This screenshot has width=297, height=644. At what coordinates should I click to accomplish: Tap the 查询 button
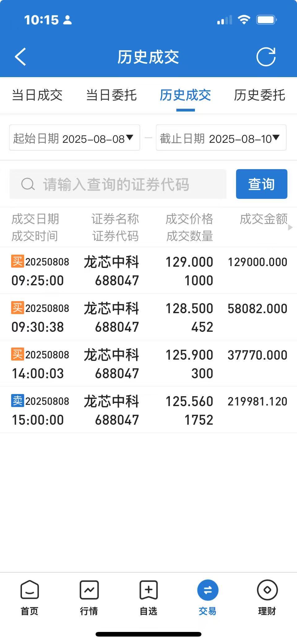click(x=262, y=184)
